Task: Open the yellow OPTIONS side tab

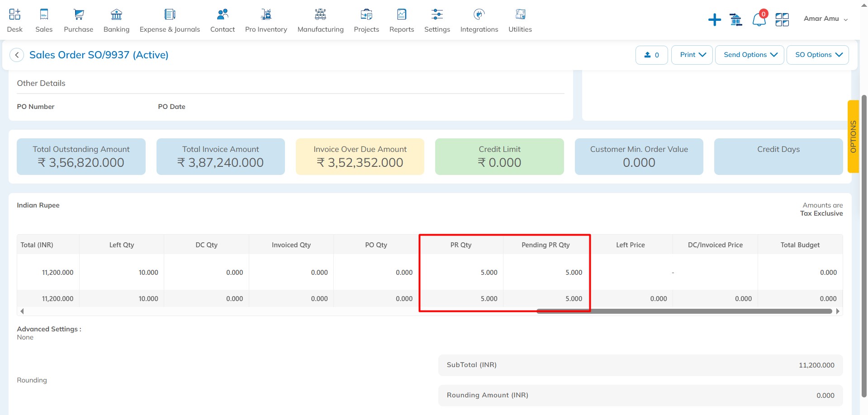Action: pos(853,136)
